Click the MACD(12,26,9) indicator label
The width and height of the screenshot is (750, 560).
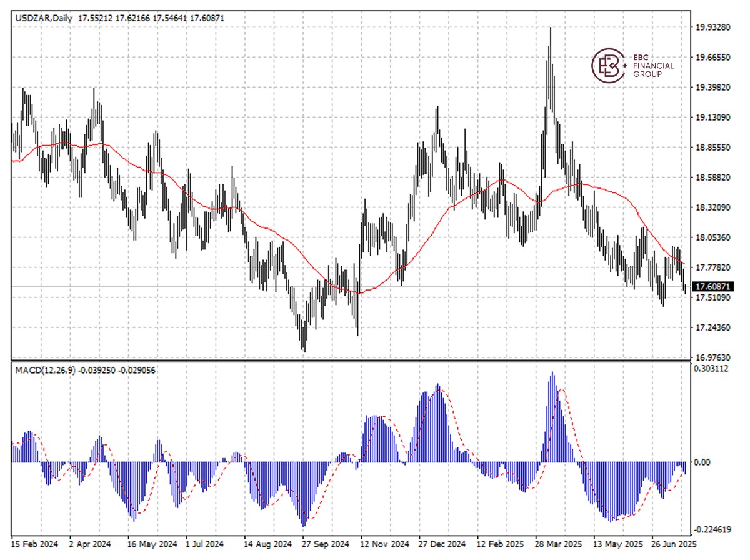[46, 370]
